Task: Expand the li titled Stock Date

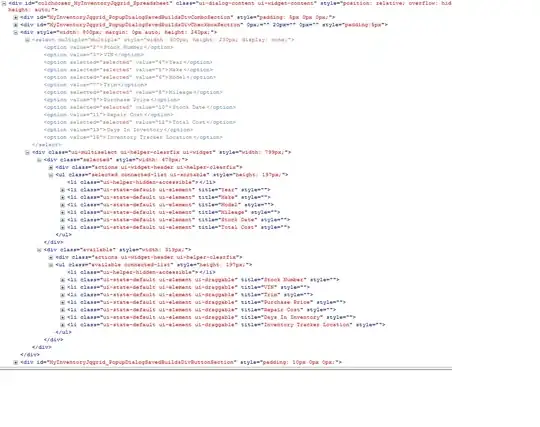Action: 62,220
